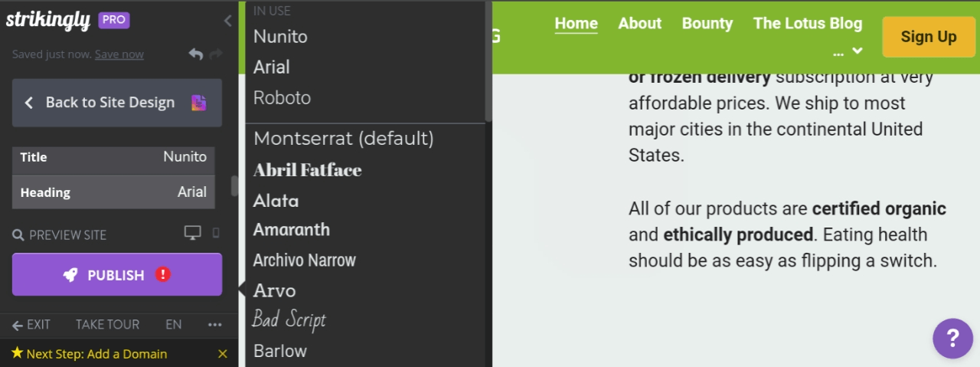This screenshot has width=980, height=367.
Task: Click the Save now link
Action: click(x=119, y=54)
